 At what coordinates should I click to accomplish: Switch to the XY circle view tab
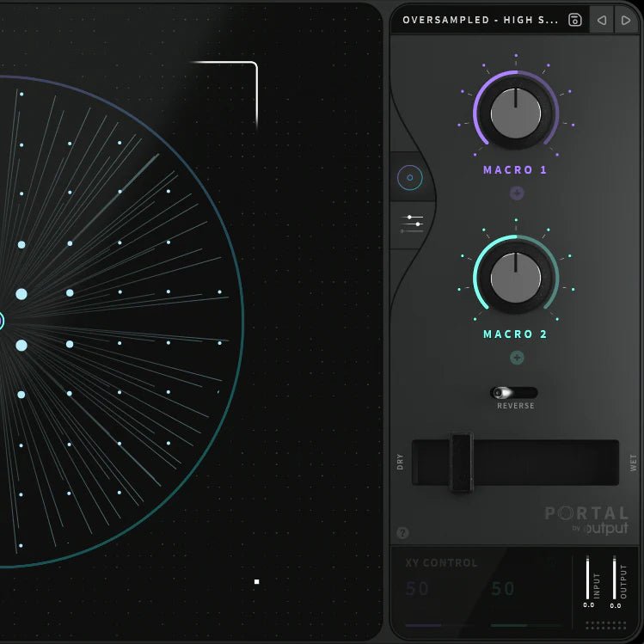click(x=410, y=177)
